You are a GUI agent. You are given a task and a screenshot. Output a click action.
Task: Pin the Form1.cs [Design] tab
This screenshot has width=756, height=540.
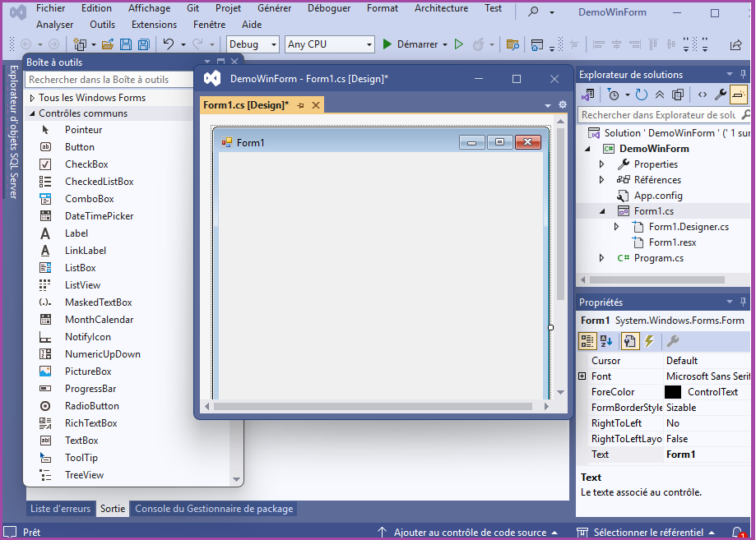pos(300,105)
